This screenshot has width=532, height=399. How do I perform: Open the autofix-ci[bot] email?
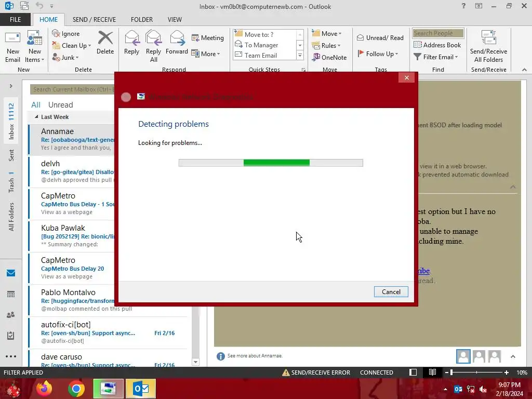tap(108, 333)
